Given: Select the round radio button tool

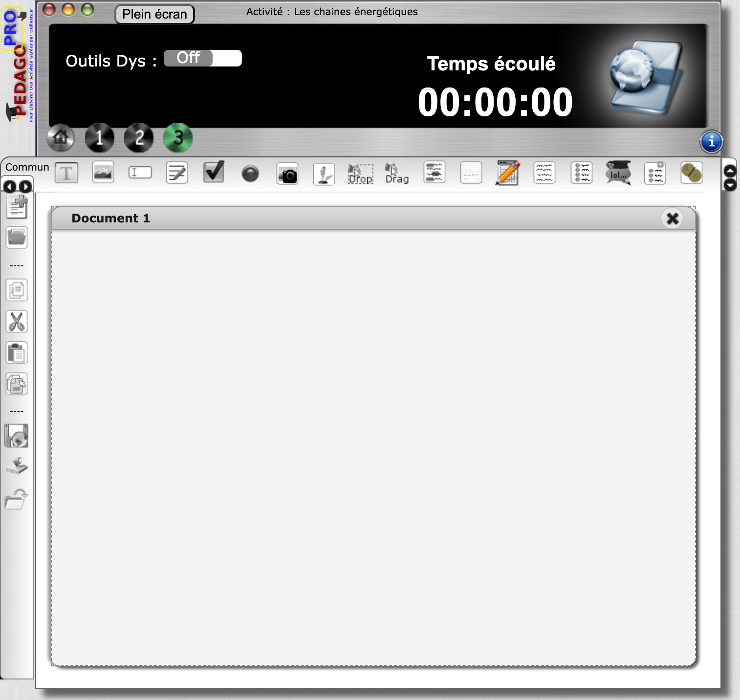Looking at the screenshot, I should 250,174.
